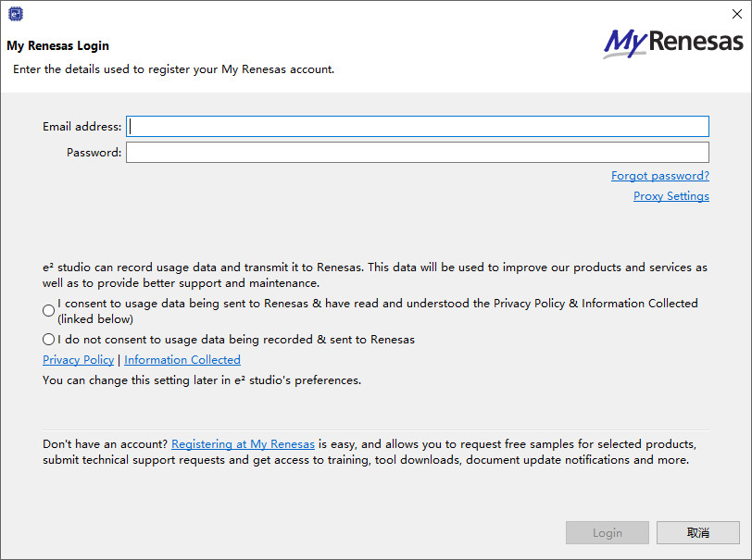Click the My Renesas logo
Screen dimensions: 752x560
[x=673, y=44]
